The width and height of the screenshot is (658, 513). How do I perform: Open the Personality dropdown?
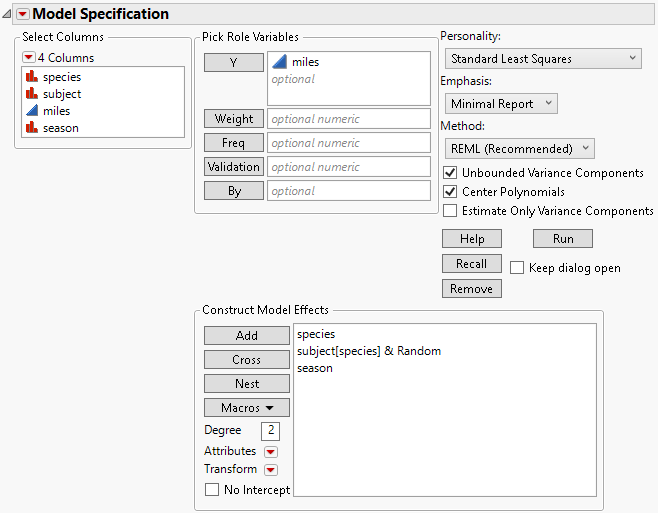pyautogui.click(x=544, y=59)
